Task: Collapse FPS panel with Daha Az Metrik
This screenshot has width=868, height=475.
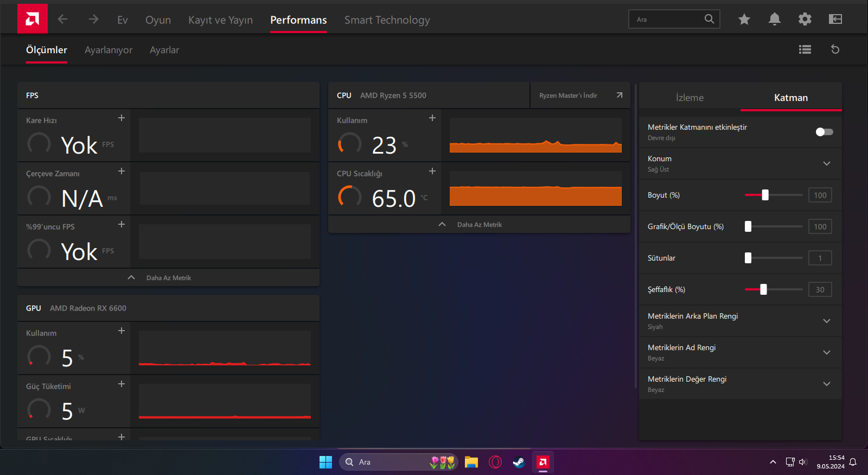Action: 168,277
